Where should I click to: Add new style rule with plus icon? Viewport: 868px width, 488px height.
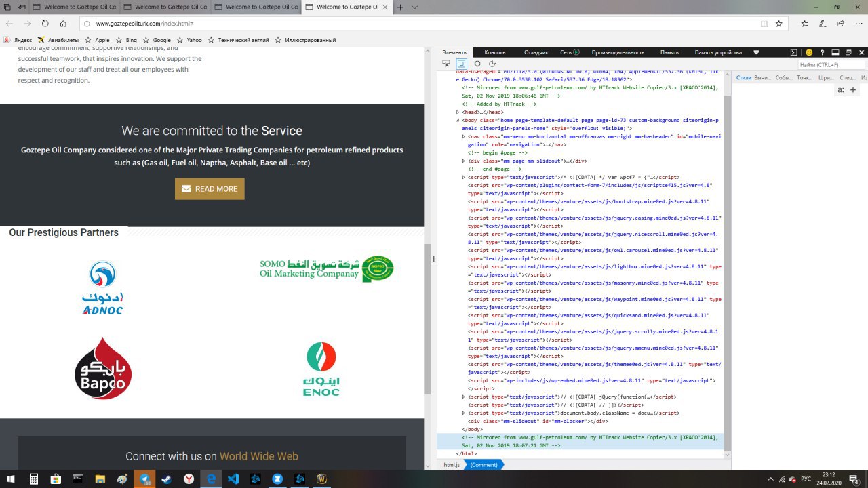(853, 89)
